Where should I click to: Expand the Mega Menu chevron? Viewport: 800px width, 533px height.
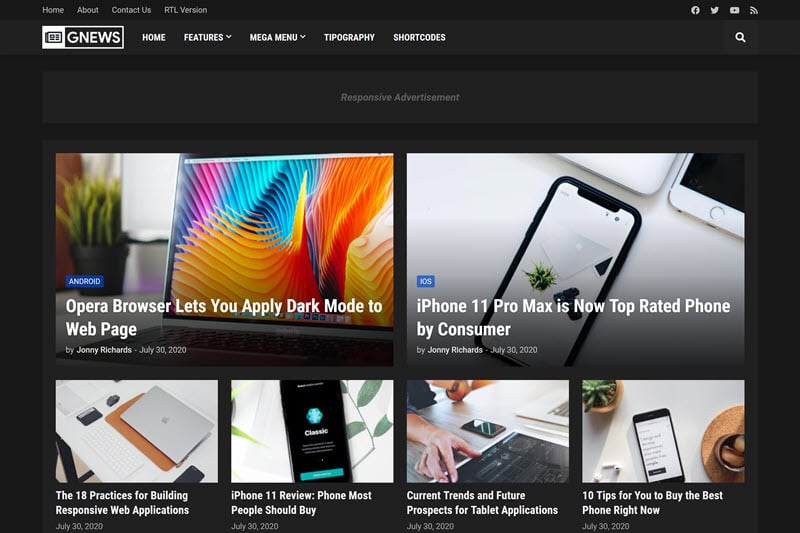[303, 37]
